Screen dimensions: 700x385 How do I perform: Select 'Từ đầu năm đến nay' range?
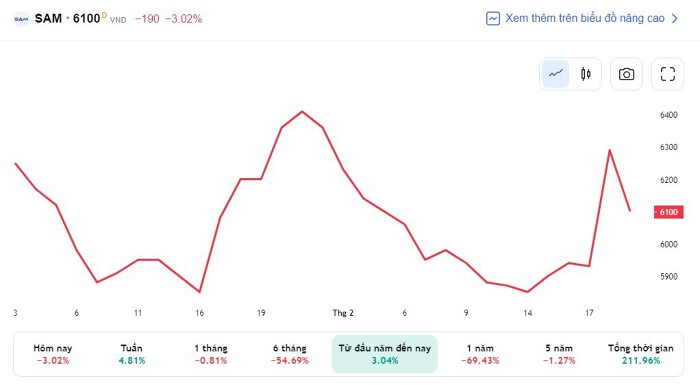(384, 354)
